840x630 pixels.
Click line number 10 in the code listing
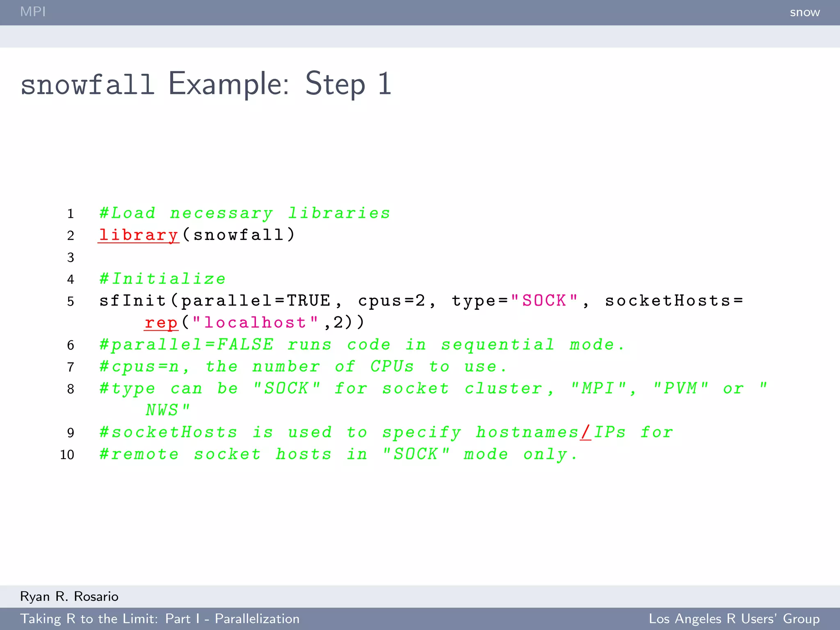(x=67, y=454)
